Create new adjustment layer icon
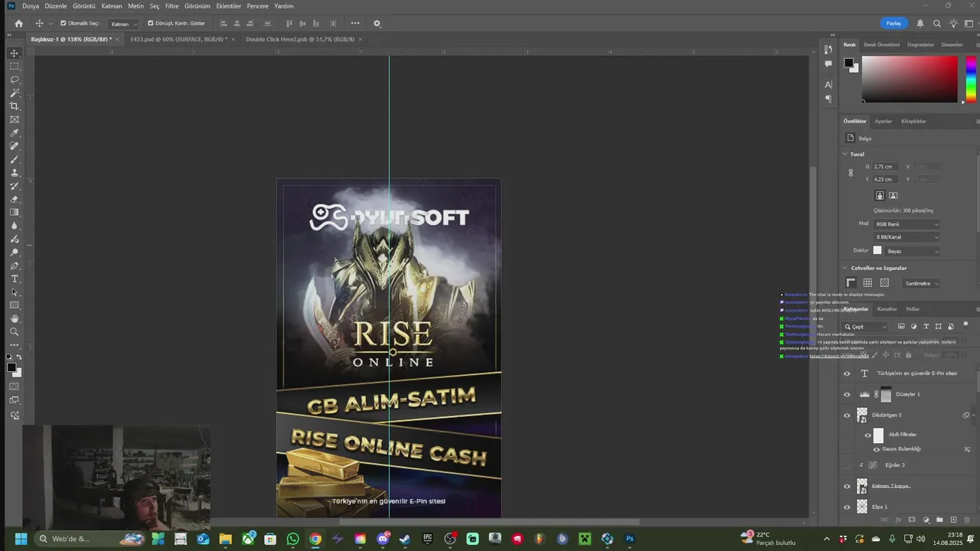Screen dimensions: 980x551 926,520
